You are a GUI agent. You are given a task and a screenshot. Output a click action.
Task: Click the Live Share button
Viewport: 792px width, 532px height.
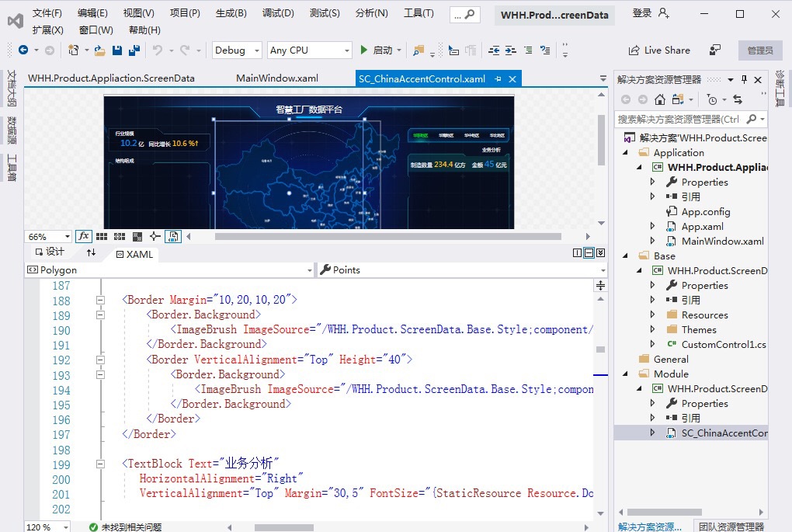click(658, 50)
